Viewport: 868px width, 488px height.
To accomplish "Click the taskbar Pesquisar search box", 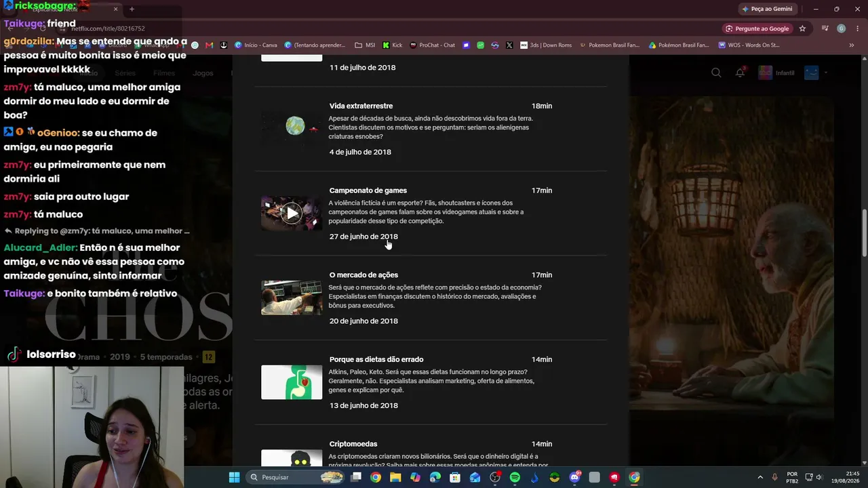I will [x=296, y=477].
